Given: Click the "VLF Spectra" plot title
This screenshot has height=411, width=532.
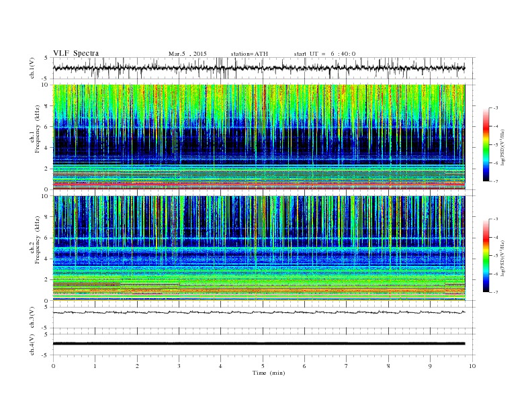Looking at the screenshot, I should (76, 53).
